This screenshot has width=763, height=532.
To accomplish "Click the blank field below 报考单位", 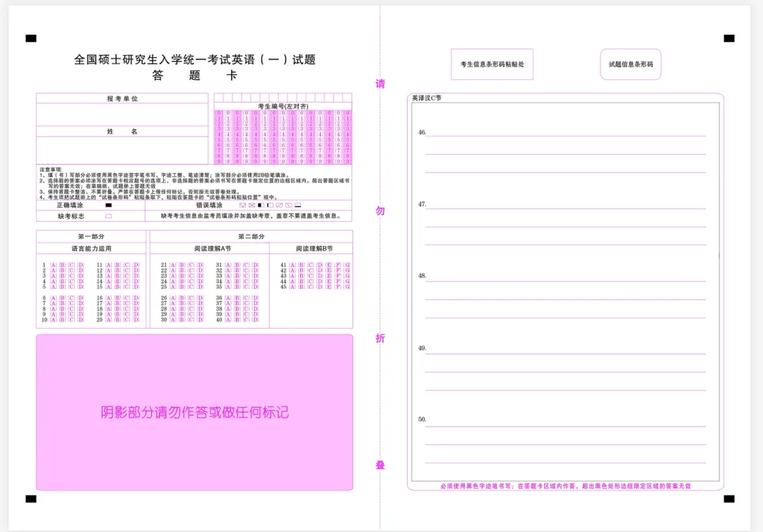I will [x=122, y=115].
